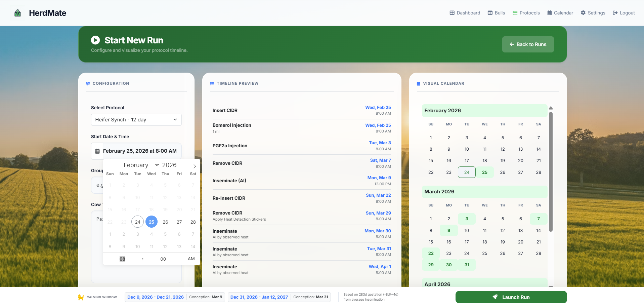The width and height of the screenshot is (644, 306).
Task: Click the calendar icon in the Start Date field
Action: pos(97,151)
